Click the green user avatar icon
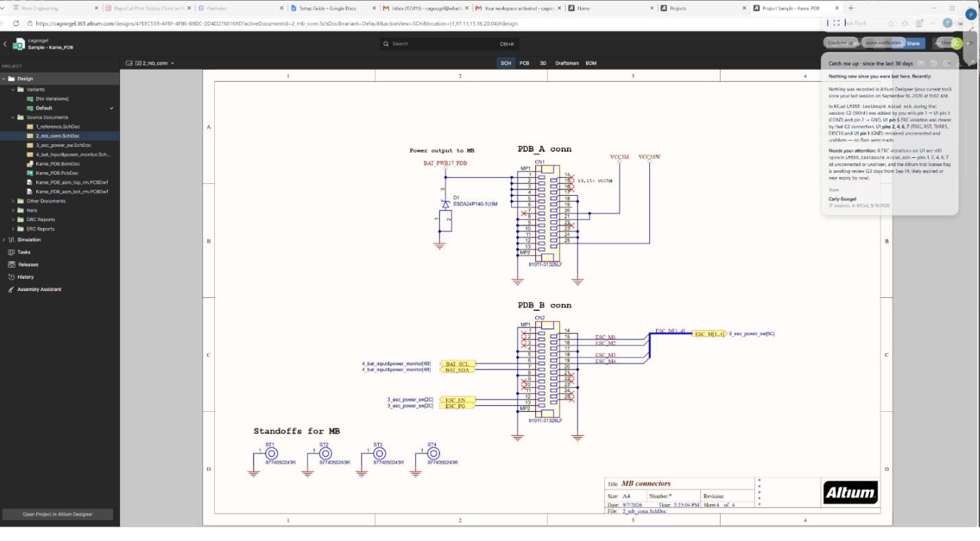980x541 pixels. [957, 43]
